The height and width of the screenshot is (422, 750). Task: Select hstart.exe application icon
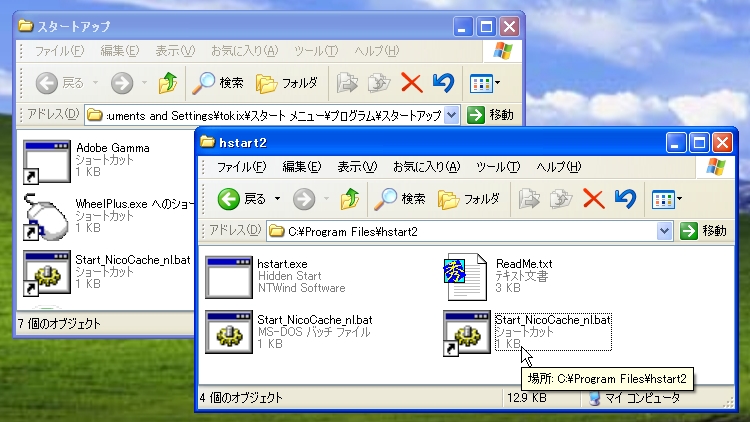229,277
